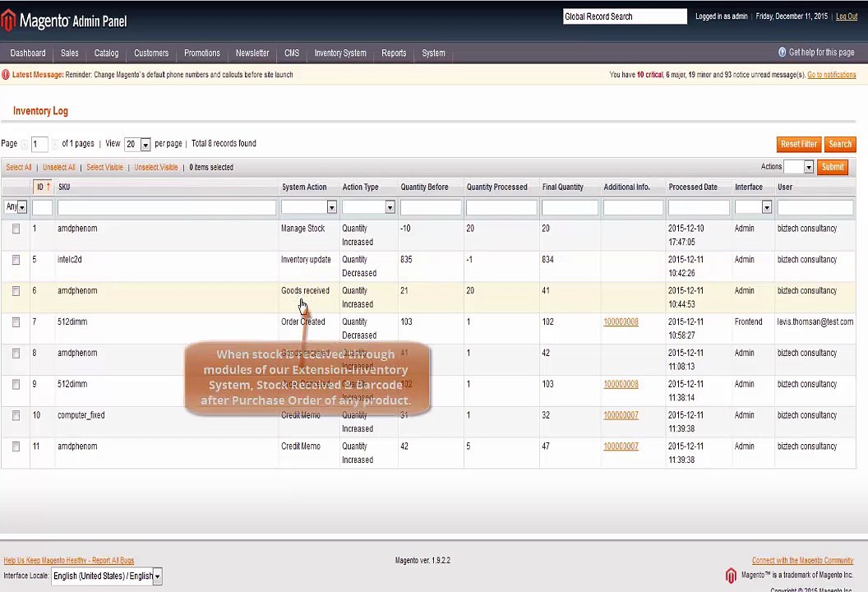Image resolution: width=868 pixels, height=592 pixels.
Task: Click Select All link
Action: (x=18, y=167)
